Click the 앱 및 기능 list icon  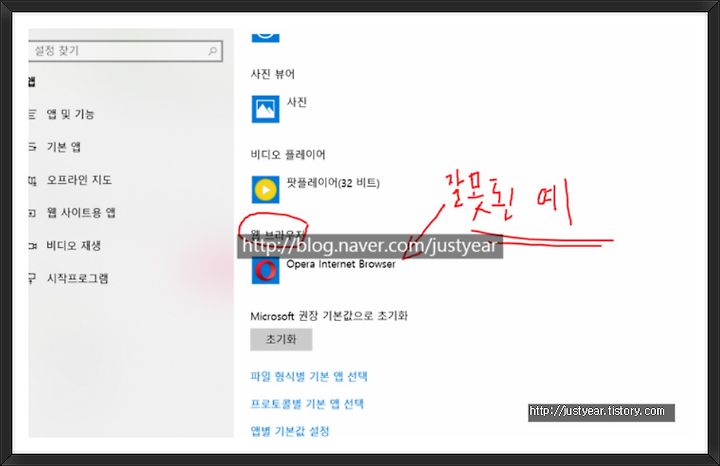pos(32,114)
